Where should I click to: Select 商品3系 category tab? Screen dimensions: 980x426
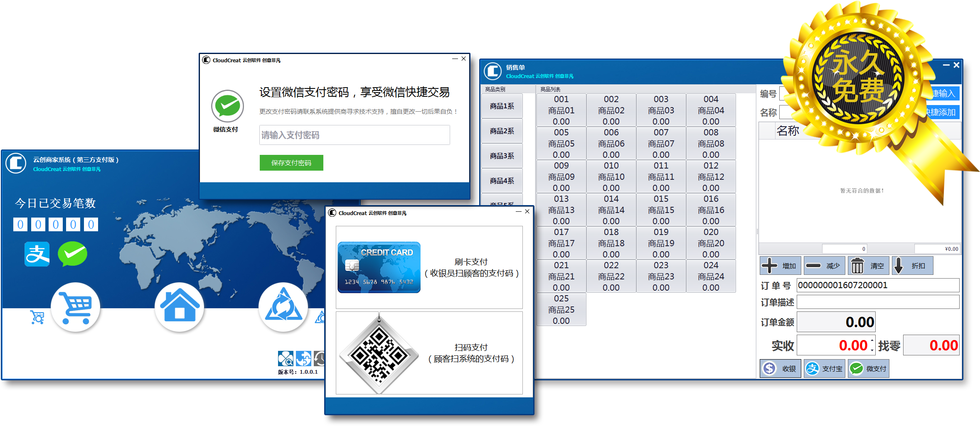502,156
